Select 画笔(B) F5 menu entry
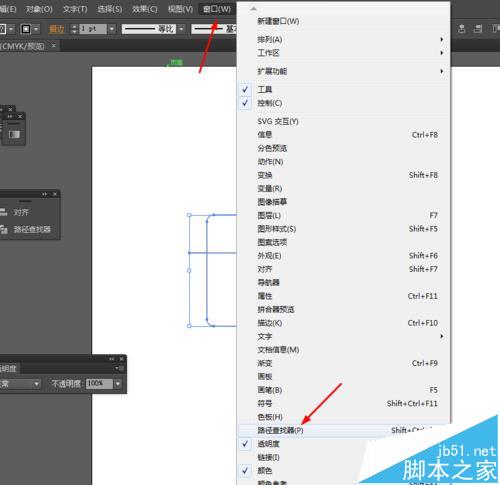Image resolution: width=500 pixels, height=485 pixels. click(343, 390)
